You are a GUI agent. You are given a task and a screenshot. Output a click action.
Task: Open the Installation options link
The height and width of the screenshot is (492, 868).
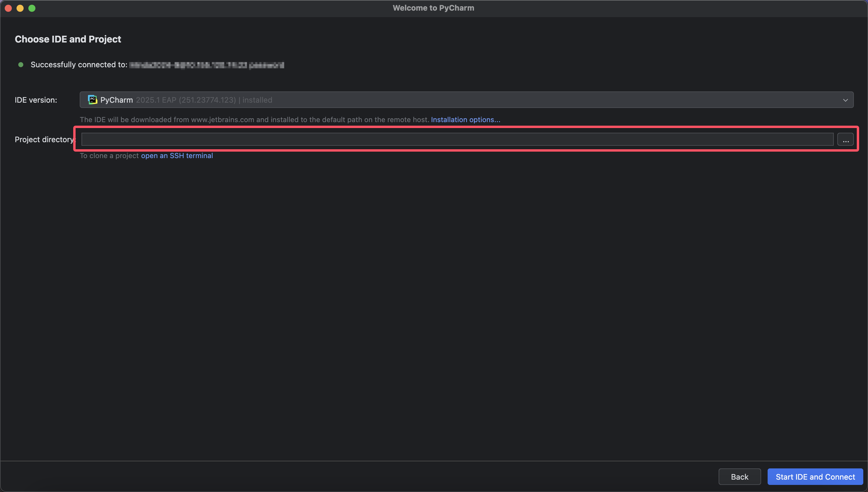point(466,120)
